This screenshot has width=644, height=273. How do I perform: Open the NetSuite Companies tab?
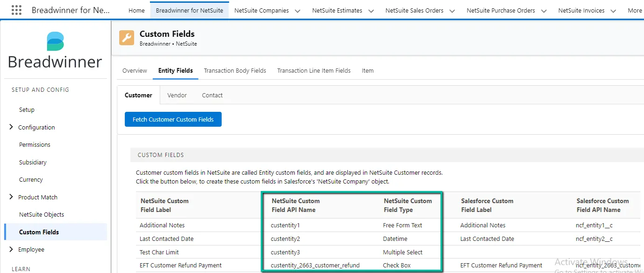click(262, 10)
